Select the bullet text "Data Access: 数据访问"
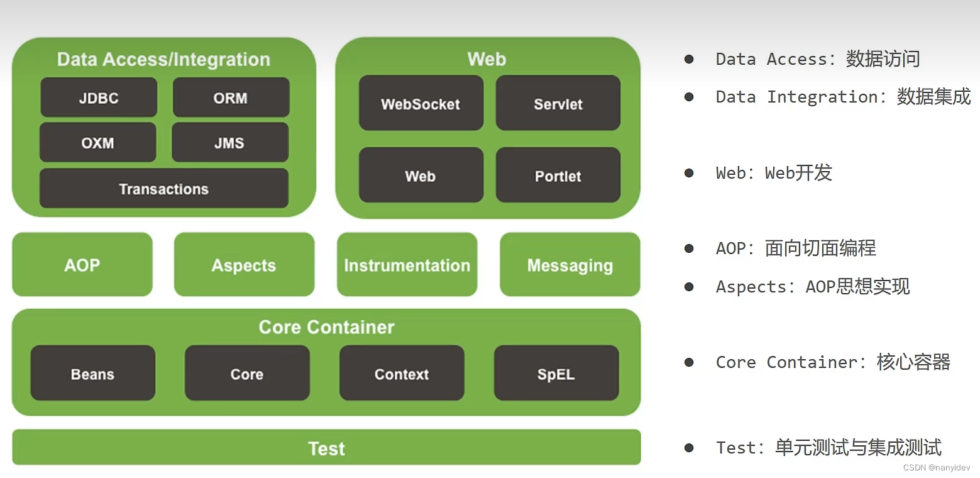 tap(818, 59)
